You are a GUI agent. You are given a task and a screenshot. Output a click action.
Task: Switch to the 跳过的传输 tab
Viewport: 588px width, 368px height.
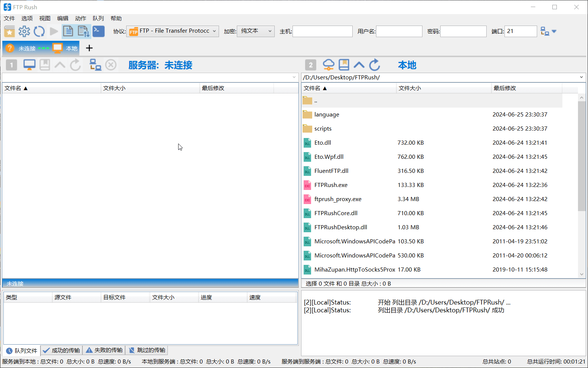coord(147,350)
